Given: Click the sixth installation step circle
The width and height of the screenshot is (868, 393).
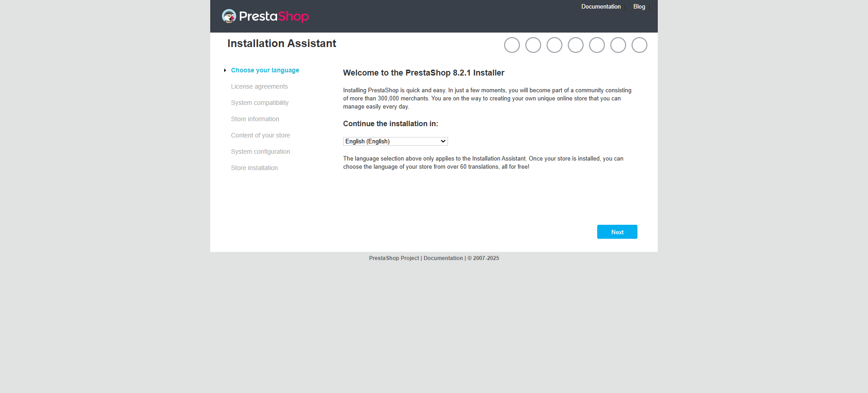Looking at the screenshot, I should coord(618,45).
